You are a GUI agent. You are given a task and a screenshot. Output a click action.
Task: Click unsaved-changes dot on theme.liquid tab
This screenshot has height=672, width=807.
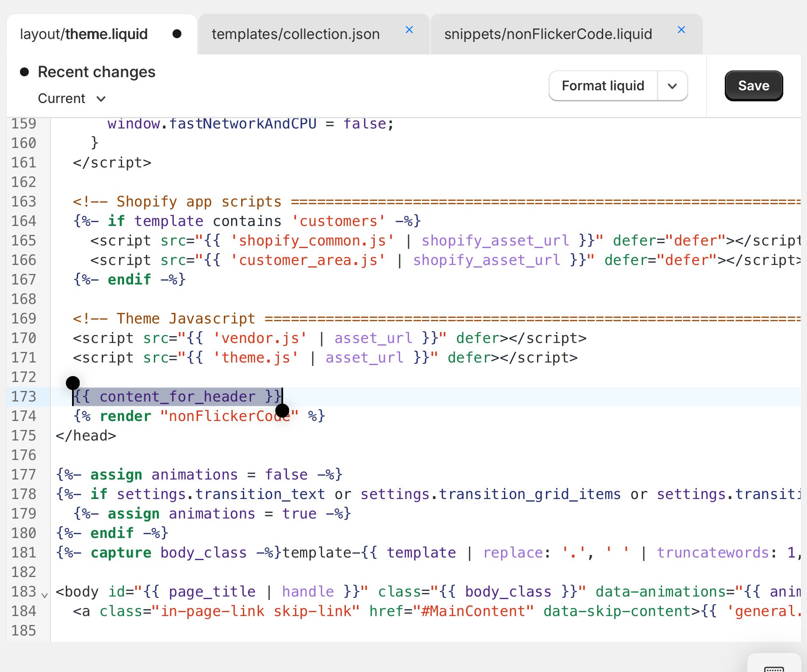click(x=177, y=34)
